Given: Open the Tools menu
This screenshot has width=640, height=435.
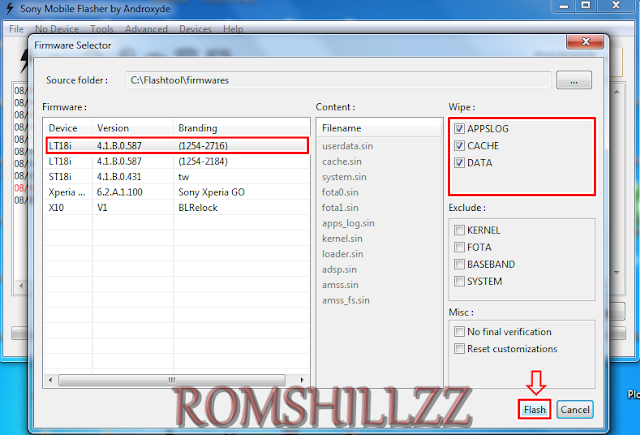Looking at the screenshot, I should 102,29.
